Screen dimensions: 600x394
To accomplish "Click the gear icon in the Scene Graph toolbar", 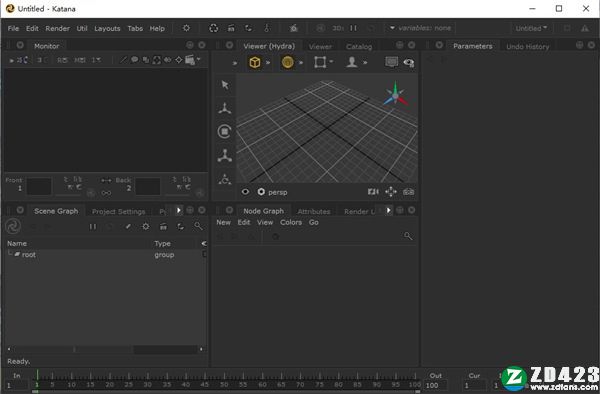I will pos(145,227).
